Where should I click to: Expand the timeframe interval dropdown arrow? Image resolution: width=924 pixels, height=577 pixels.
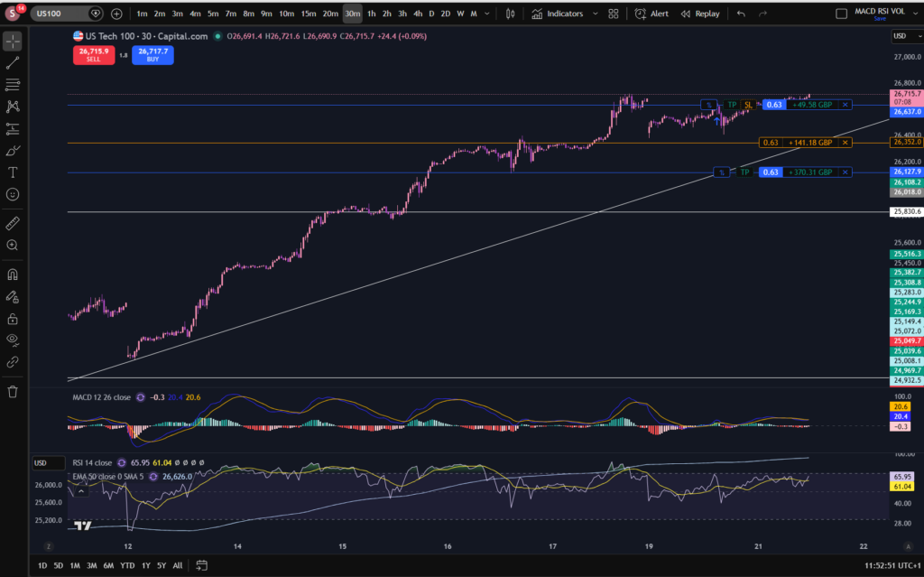[486, 14]
